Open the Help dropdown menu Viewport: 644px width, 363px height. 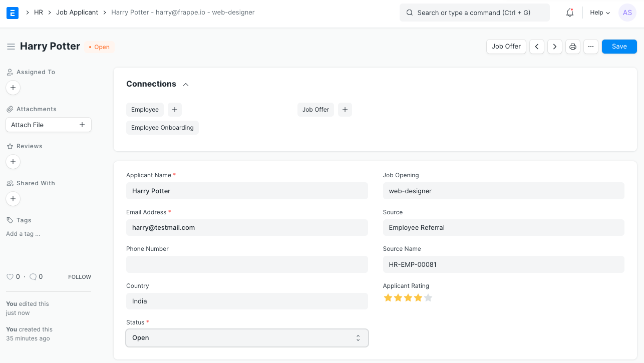coord(600,13)
